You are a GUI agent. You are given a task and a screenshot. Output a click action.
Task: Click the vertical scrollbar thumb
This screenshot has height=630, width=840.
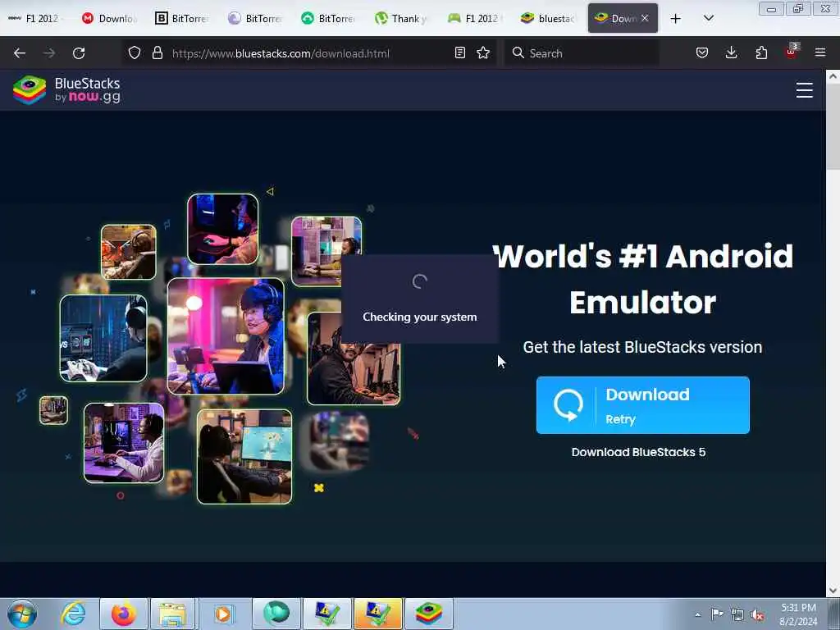coord(833,127)
